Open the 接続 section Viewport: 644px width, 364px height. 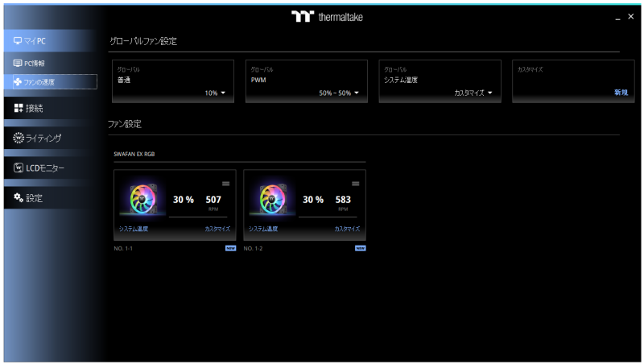tap(52, 107)
